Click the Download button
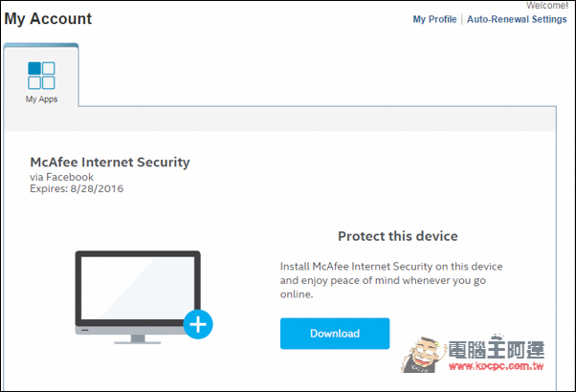This screenshot has height=392, width=576. pyautogui.click(x=335, y=334)
